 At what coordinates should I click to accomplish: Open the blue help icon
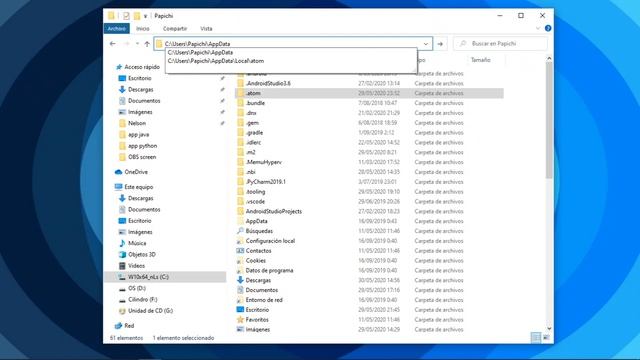(x=548, y=28)
